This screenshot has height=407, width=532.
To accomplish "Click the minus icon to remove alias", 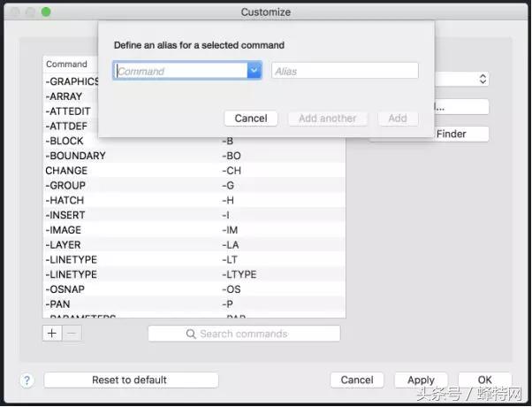I will 72,334.
